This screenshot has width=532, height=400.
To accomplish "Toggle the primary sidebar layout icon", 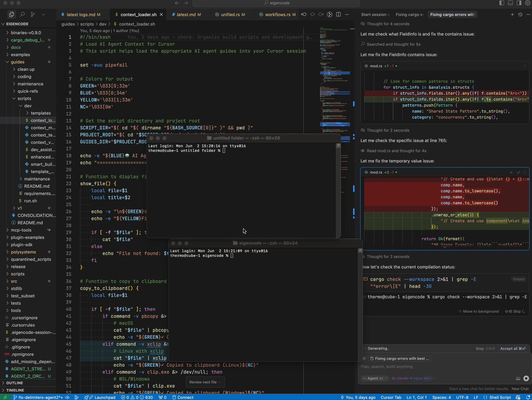I will click(x=502, y=3).
